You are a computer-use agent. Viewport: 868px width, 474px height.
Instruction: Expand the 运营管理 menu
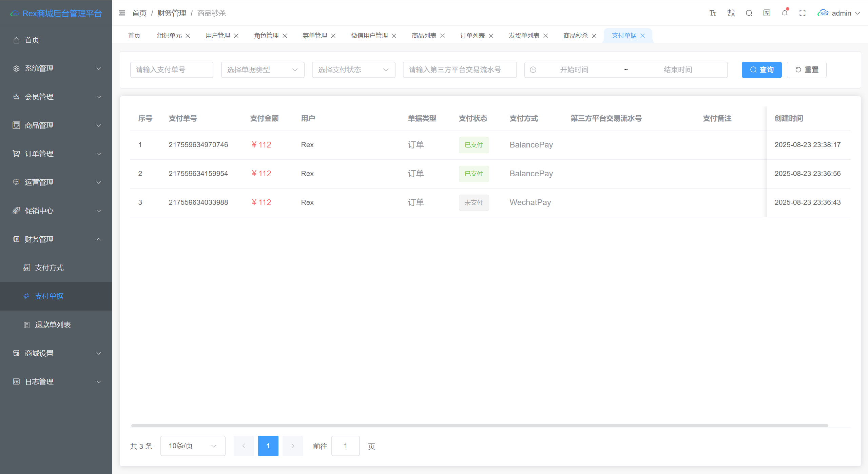click(x=56, y=182)
